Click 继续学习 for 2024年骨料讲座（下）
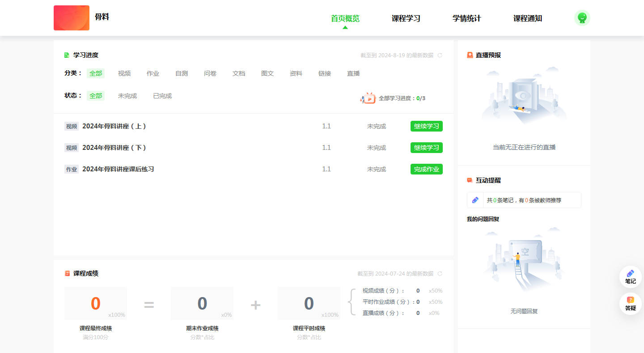The height and width of the screenshot is (353, 644). click(426, 147)
